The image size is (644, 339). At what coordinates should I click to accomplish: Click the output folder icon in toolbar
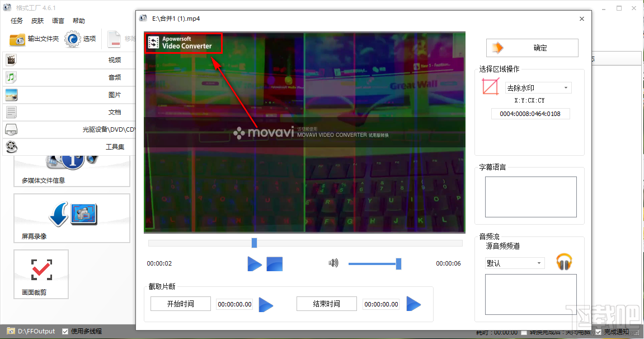(17, 39)
